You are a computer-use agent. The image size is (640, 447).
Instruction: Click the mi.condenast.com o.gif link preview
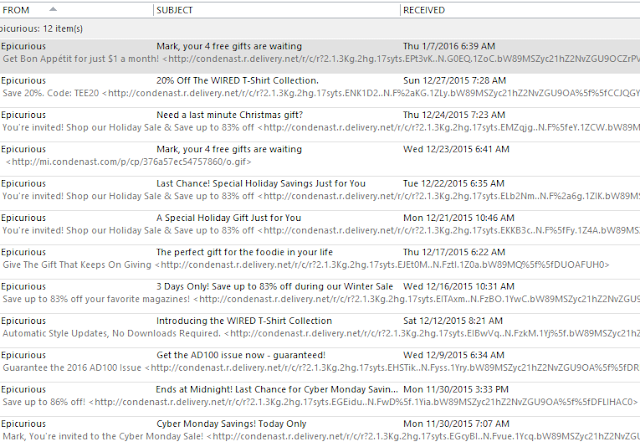click(x=129, y=162)
